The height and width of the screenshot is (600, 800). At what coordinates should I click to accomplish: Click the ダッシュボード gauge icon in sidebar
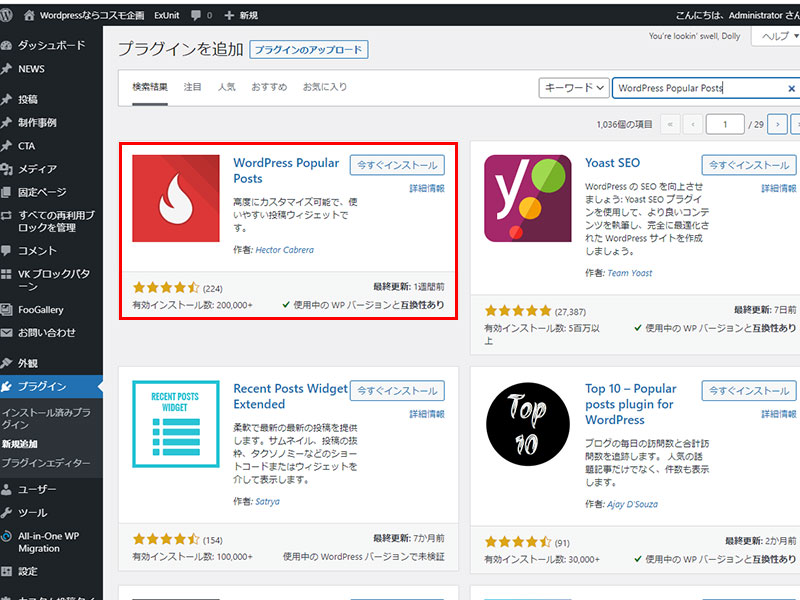tap(6, 45)
